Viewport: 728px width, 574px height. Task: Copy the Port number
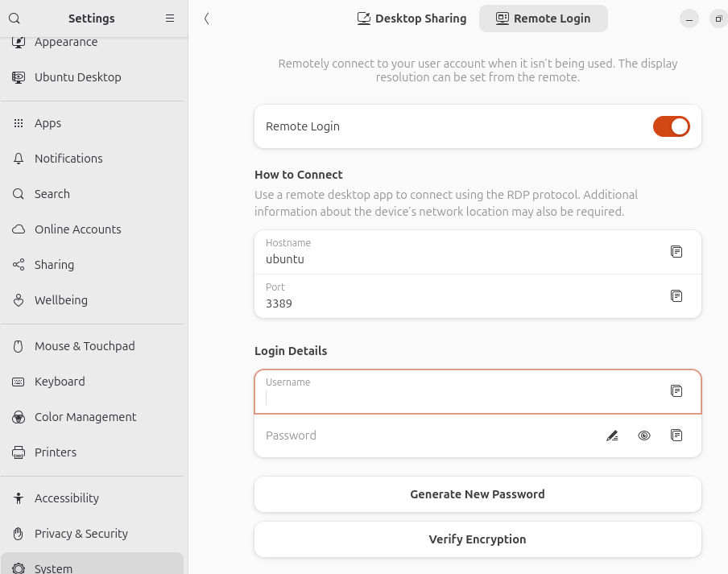(676, 296)
